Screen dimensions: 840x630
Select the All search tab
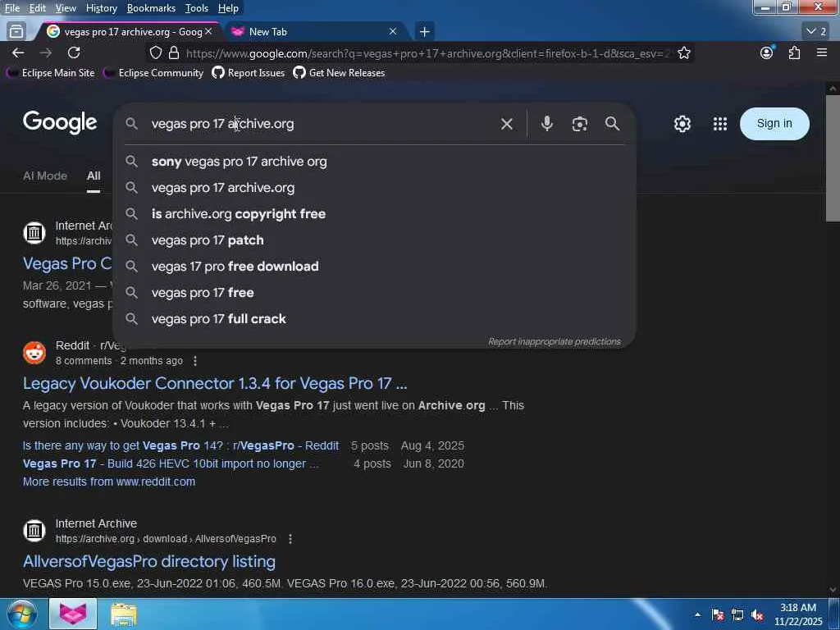click(x=94, y=176)
